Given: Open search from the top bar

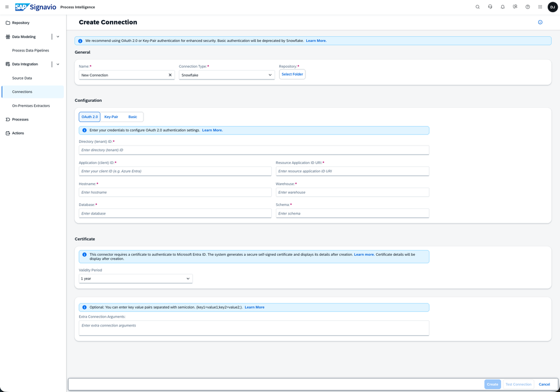Looking at the screenshot, I should click(x=477, y=7).
